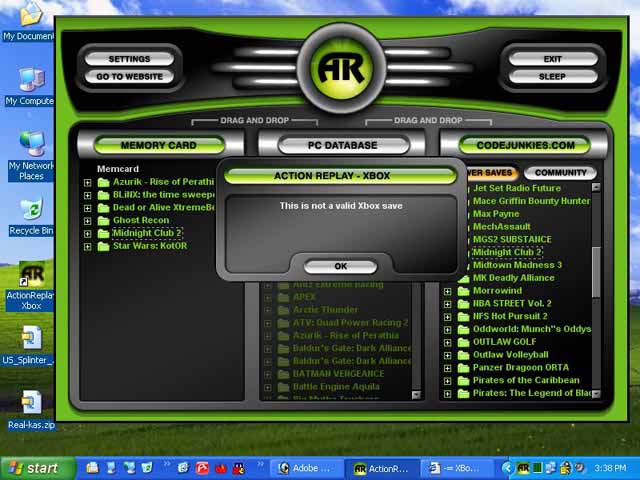
Task: Expand the Morrowind saves node
Action: point(447,291)
